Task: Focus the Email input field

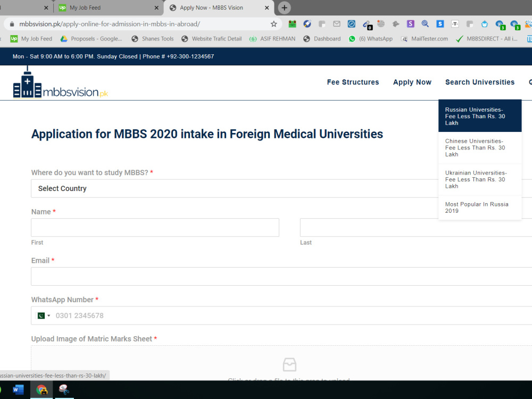Action: click(x=281, y=276)
